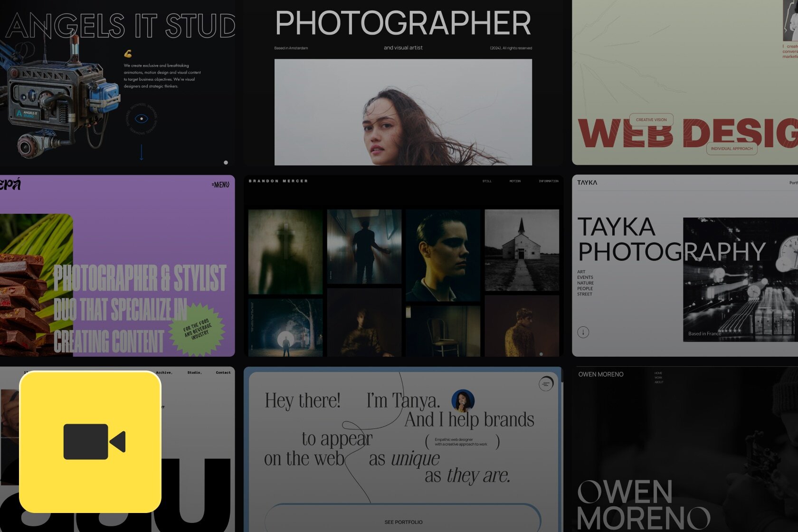Select the PEOPLE category in Tayka template
This screenshot has height=532, width=798.
point(585,288)
